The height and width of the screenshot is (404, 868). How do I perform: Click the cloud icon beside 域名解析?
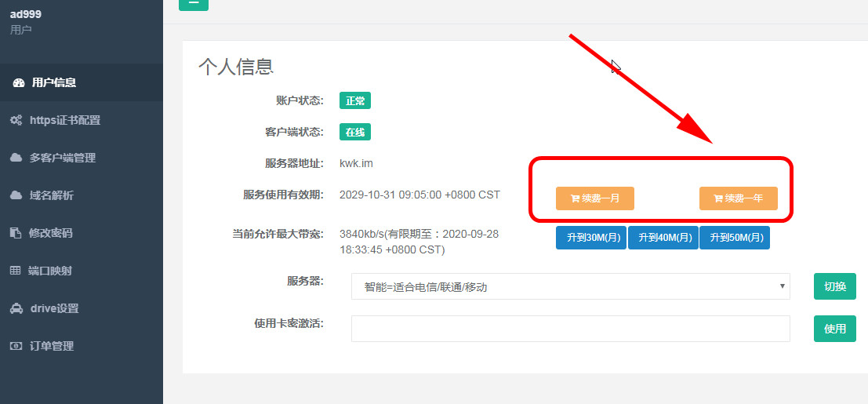tap(16, 195)
